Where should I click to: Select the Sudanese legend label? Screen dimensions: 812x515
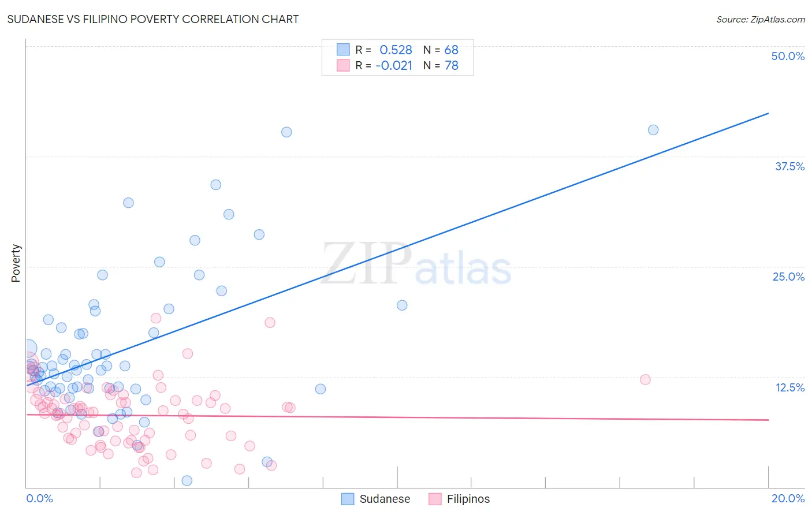[x=385, y=499]
